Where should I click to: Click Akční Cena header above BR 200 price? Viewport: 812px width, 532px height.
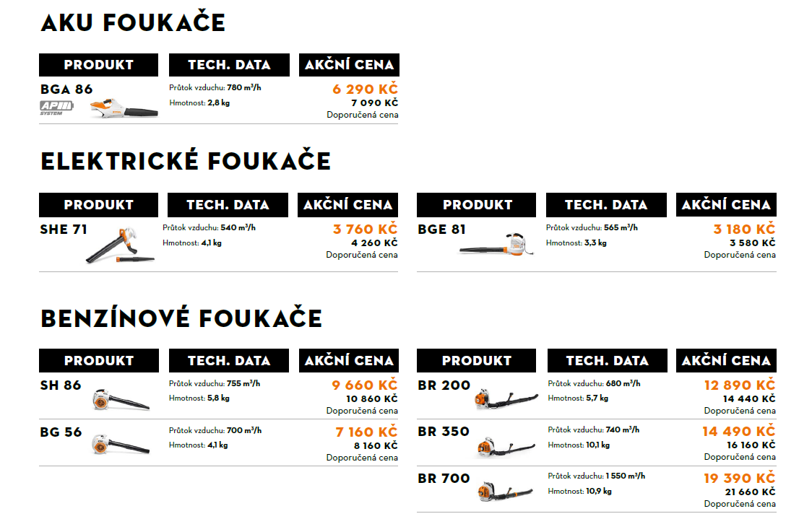point(726,361)
